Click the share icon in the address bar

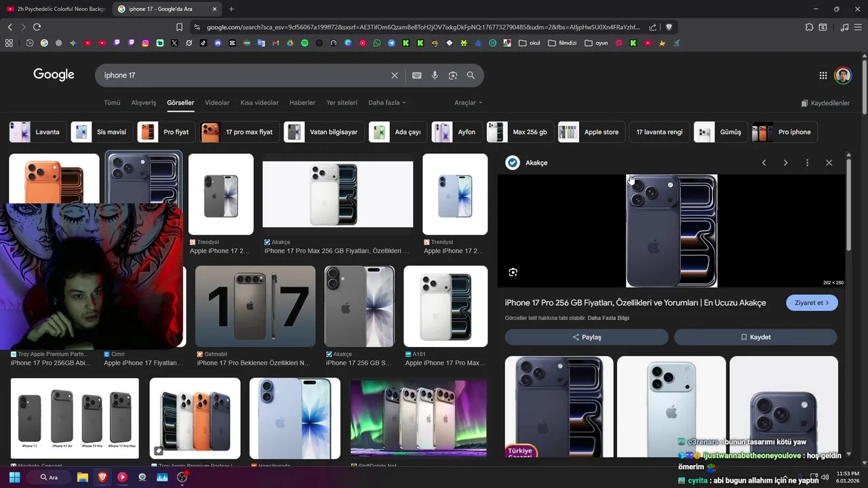tap(652, 27)
